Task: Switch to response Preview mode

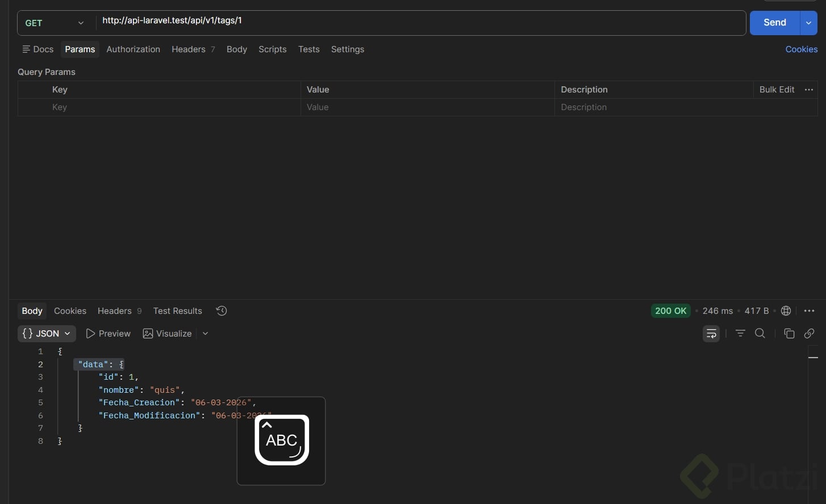Action: click(109, 334)
